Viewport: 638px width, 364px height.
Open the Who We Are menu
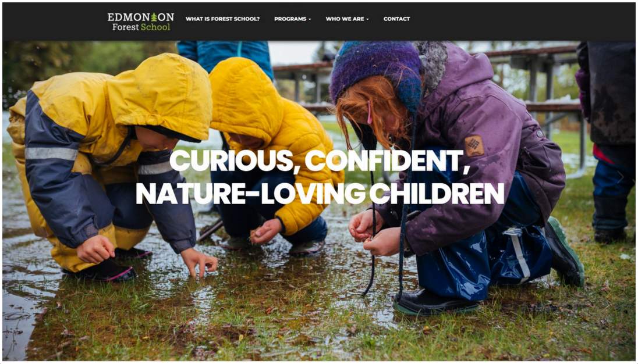[x=347, y=19]
